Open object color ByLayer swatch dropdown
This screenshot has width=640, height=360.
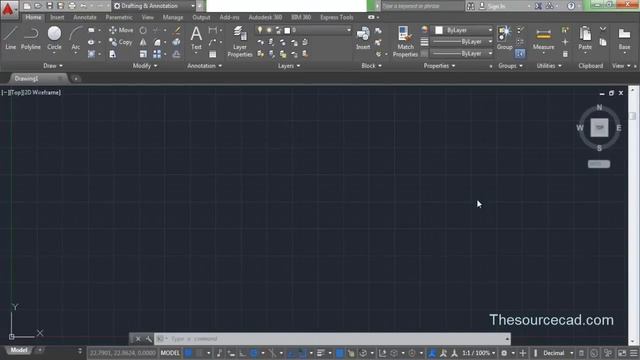point(462,30)
